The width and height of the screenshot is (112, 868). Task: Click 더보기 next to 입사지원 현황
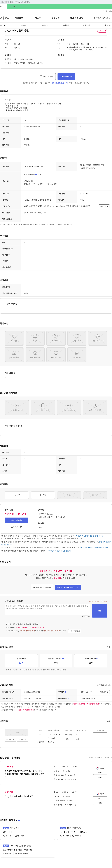[x=108, y=647]
